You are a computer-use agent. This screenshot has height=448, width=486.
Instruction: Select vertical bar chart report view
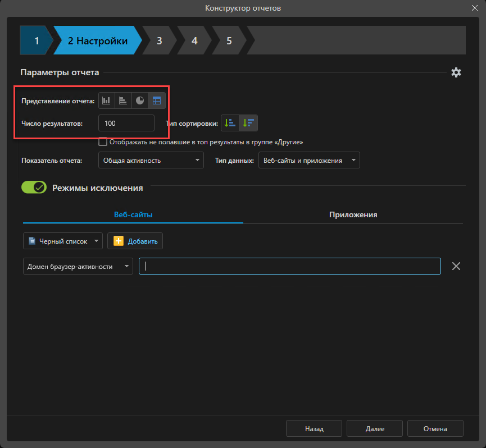pyautogui.click(x=107, y=100)
